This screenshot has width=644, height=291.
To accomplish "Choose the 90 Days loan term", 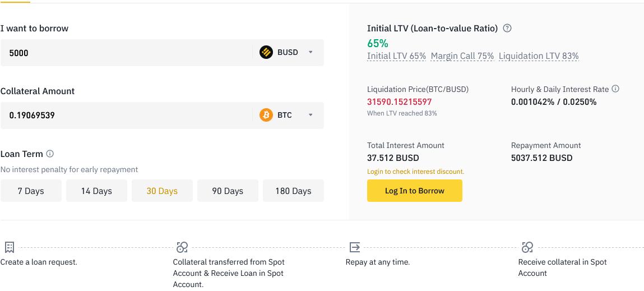I will [x=228, y=191].
